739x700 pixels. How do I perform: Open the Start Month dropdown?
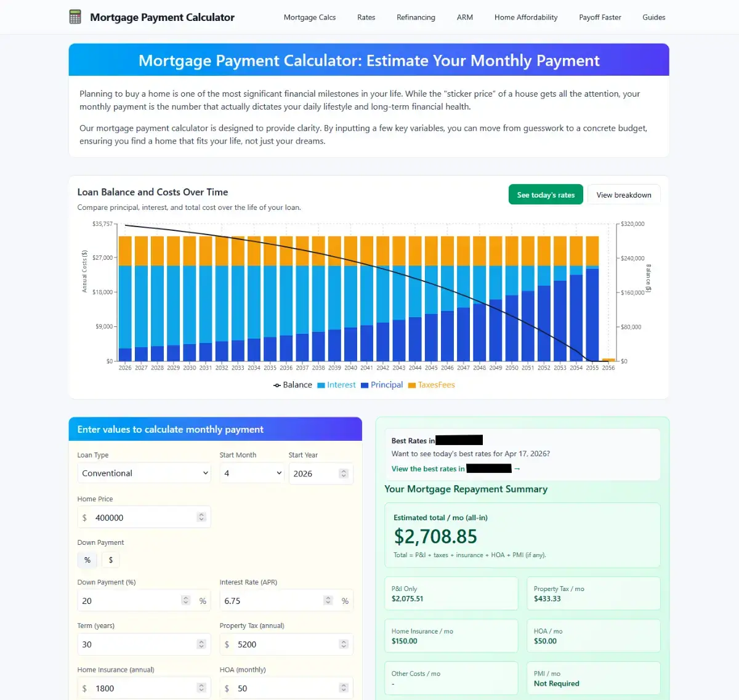click(251, 473)
